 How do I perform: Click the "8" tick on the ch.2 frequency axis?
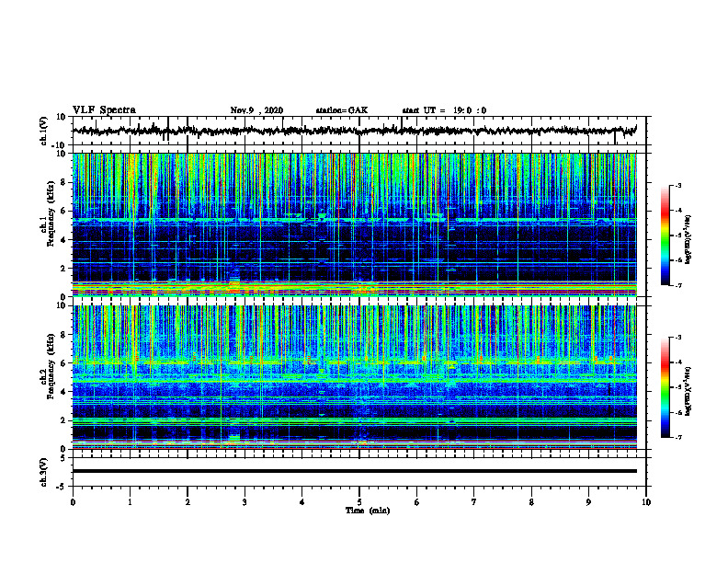click(64, 335)
